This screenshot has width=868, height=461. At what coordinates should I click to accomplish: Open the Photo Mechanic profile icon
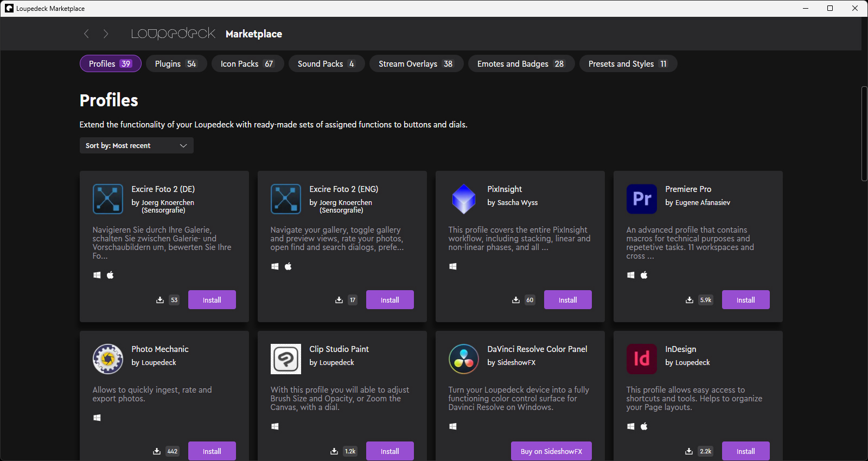[107, 359]
